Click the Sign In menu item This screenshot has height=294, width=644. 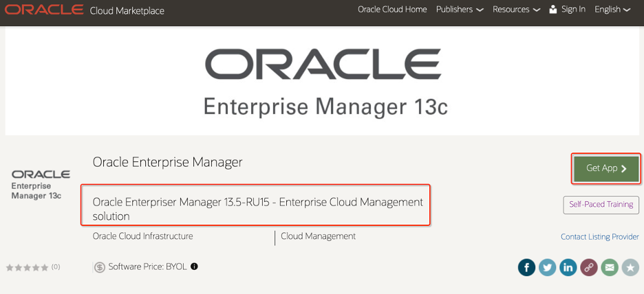[573, 10]
